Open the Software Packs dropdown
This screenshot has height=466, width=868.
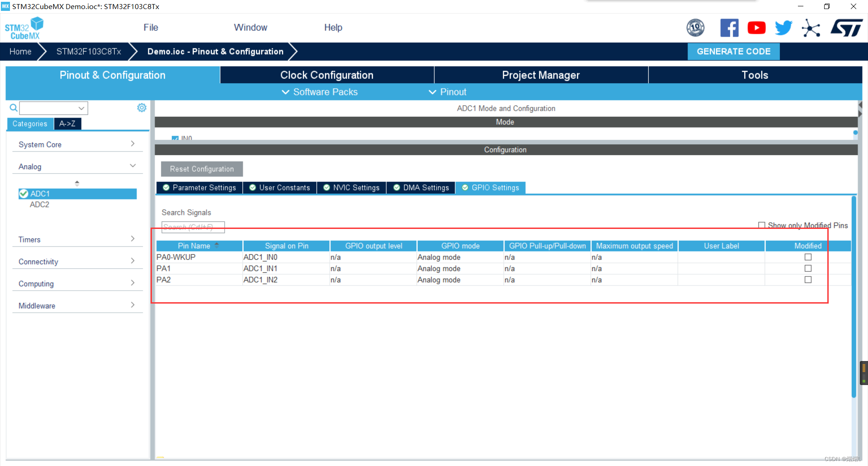(x=320, y=92)
